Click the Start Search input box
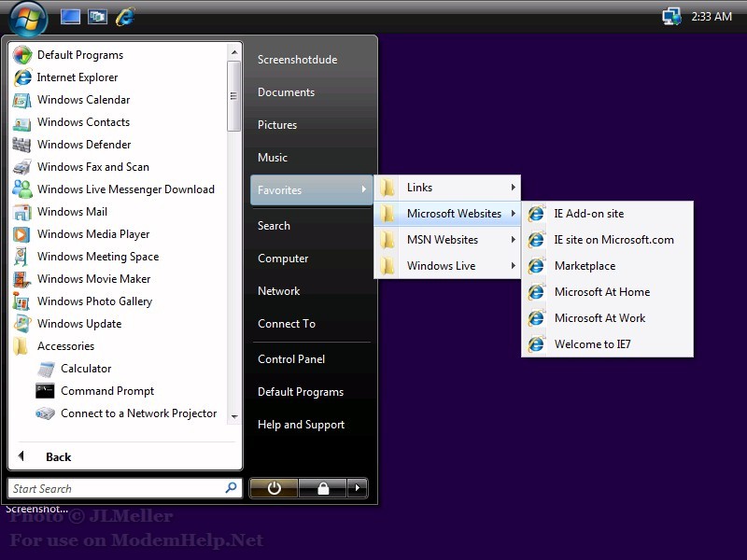747x560 pixels. (116, 488)
